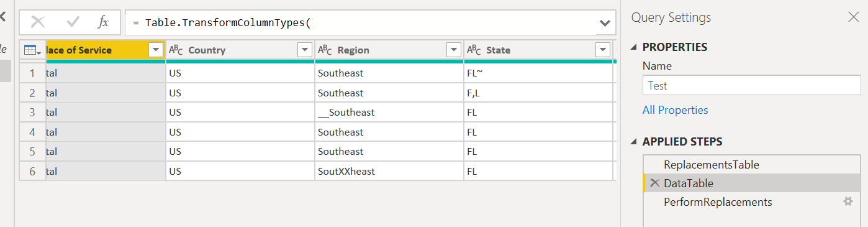Open the State column filter dropdown
Screen dimensions: 868x227
point(602,50)
